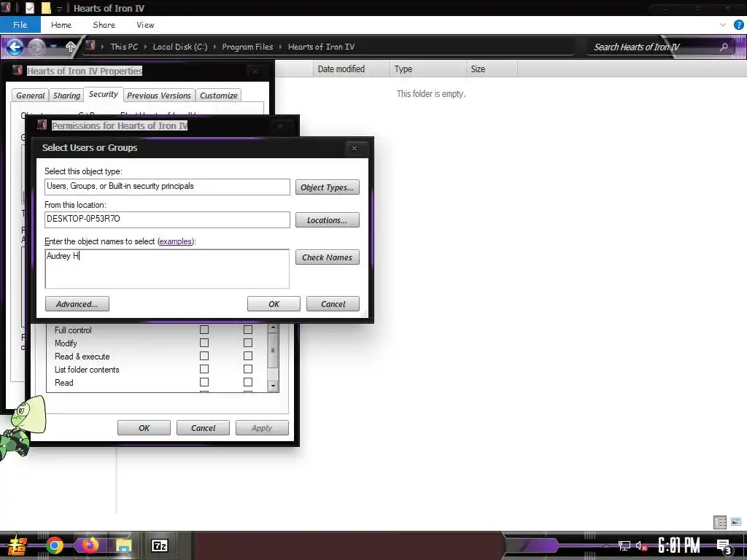Image resolution: width=747 pixels, height=560 pixels.
Task: Switch to the Customize tab in Properties
Action: [219, 96]
